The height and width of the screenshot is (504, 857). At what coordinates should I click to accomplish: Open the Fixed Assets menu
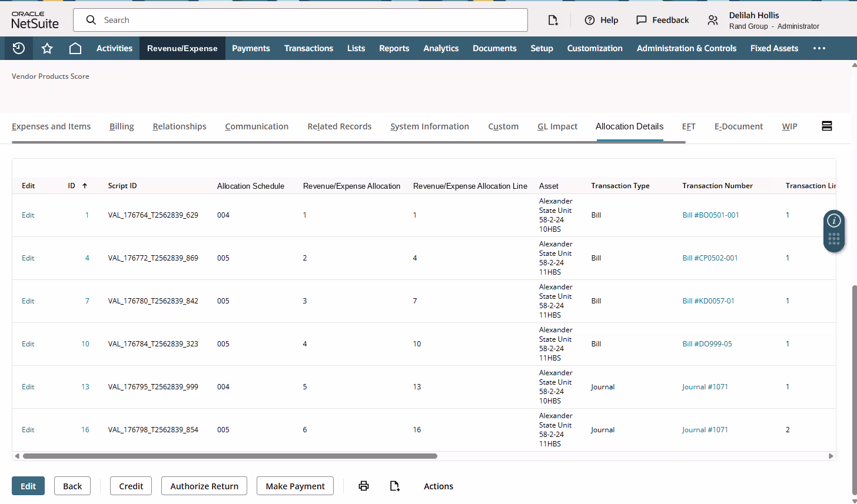coord(774,48)
